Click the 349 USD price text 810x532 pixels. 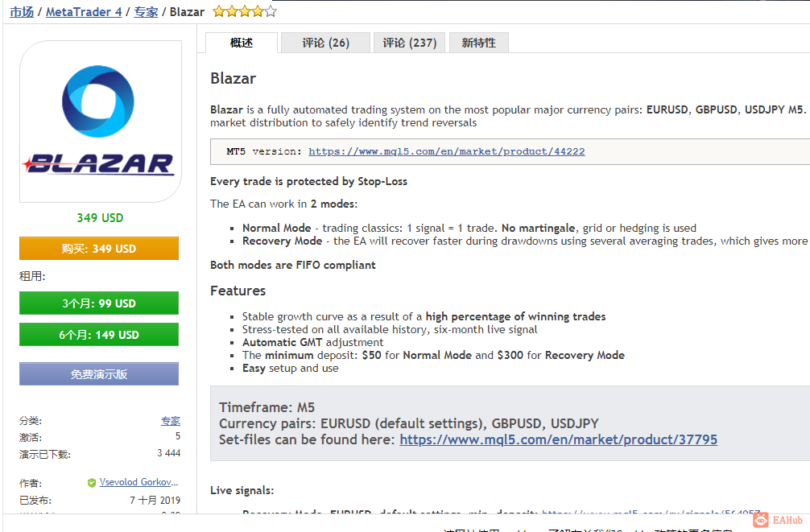click(100, 218)
